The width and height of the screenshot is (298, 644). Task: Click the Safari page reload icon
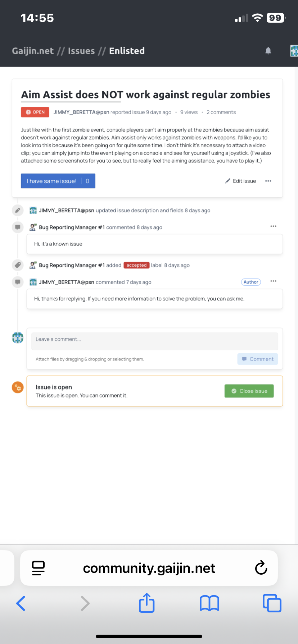tap(261, 568)
